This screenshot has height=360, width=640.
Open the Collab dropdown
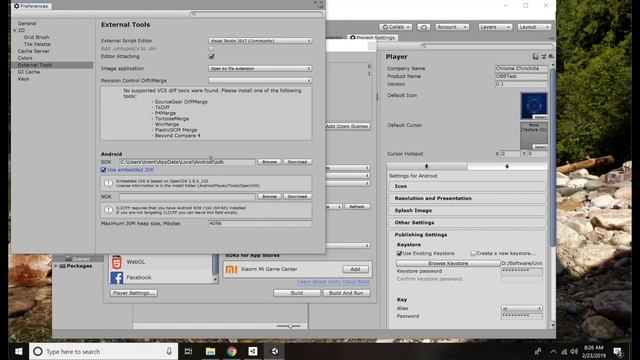[x=396, y=27]
